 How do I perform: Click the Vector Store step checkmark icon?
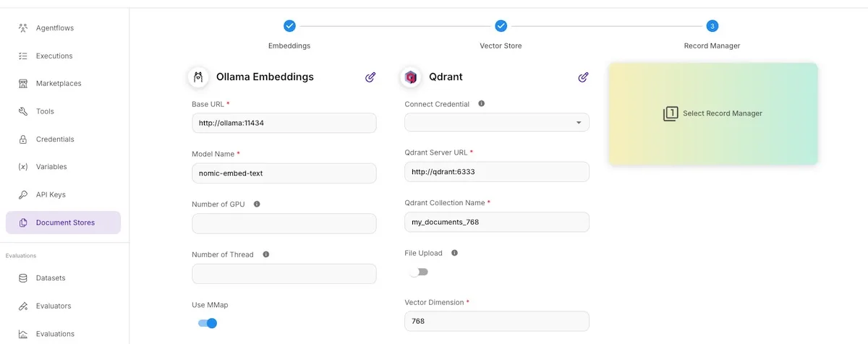pos(501,26)
